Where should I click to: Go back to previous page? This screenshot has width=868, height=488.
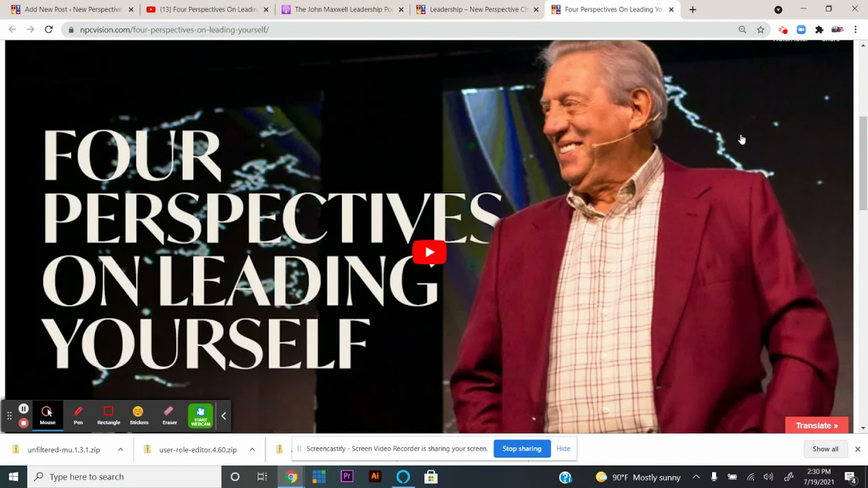12,29
